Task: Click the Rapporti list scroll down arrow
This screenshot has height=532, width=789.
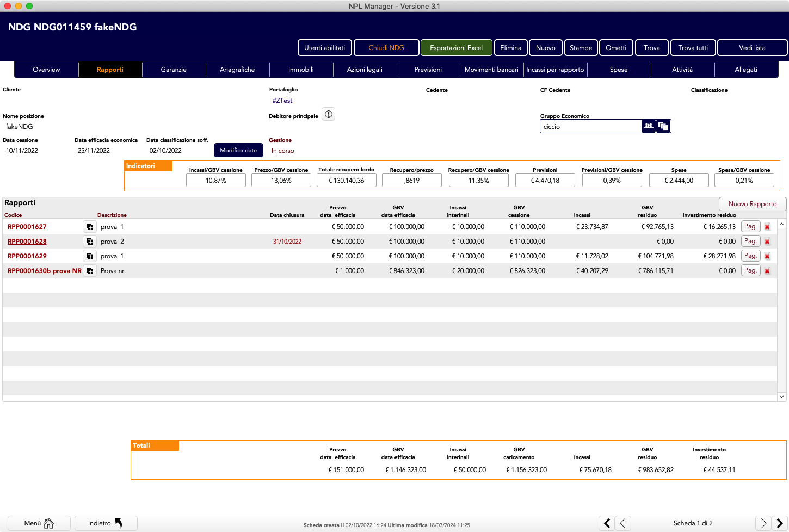Action: tap(781, 397)
